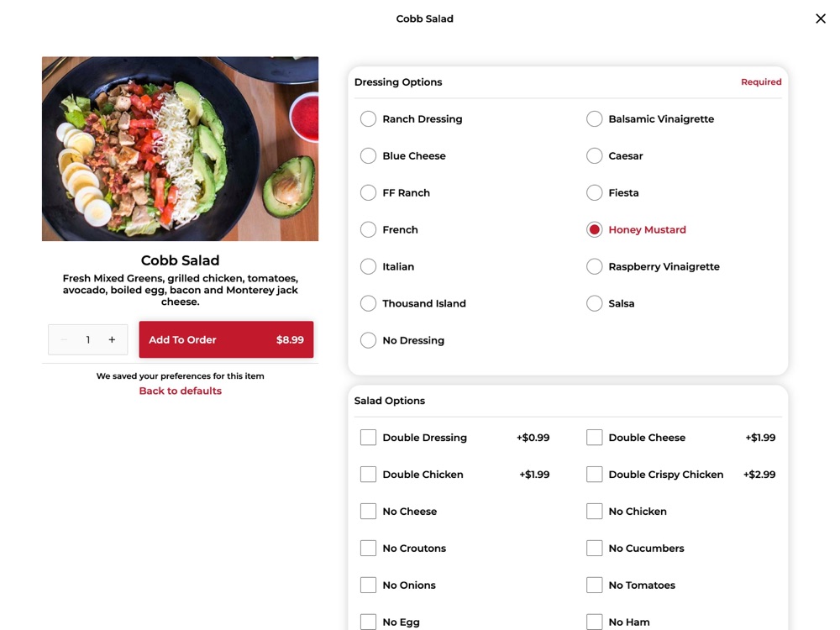Reset preferences via Back to defaults
840x630 pixels.
tap(180, 391)
